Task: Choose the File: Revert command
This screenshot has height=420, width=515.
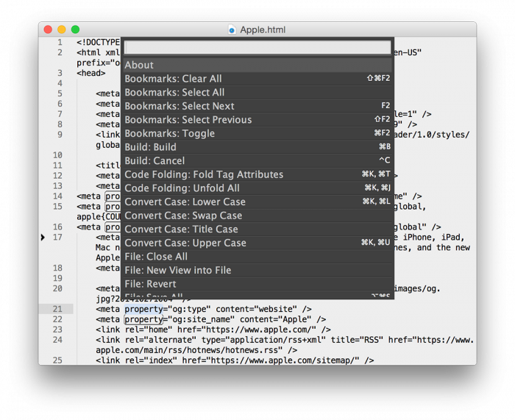Action: (x=257, y=284)
